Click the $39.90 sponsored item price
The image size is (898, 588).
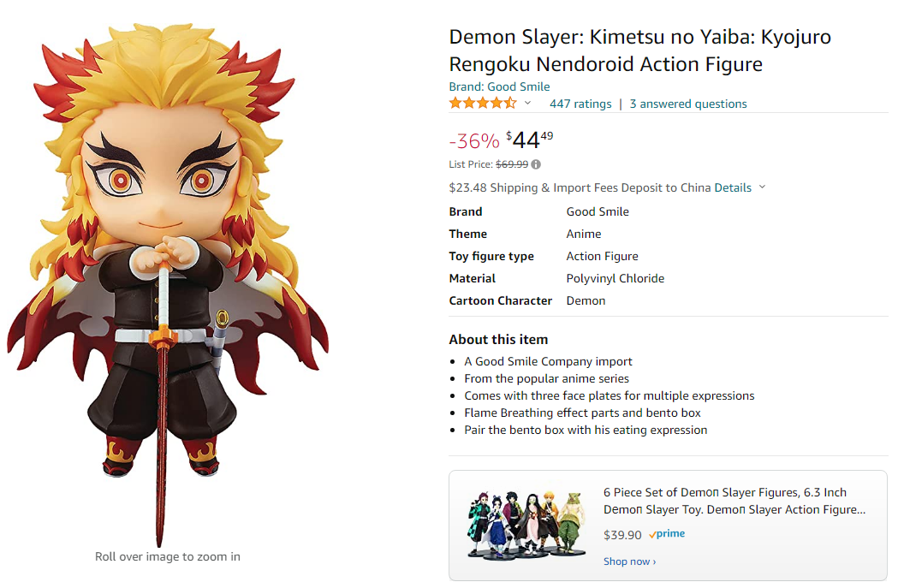tap(622, 535)
